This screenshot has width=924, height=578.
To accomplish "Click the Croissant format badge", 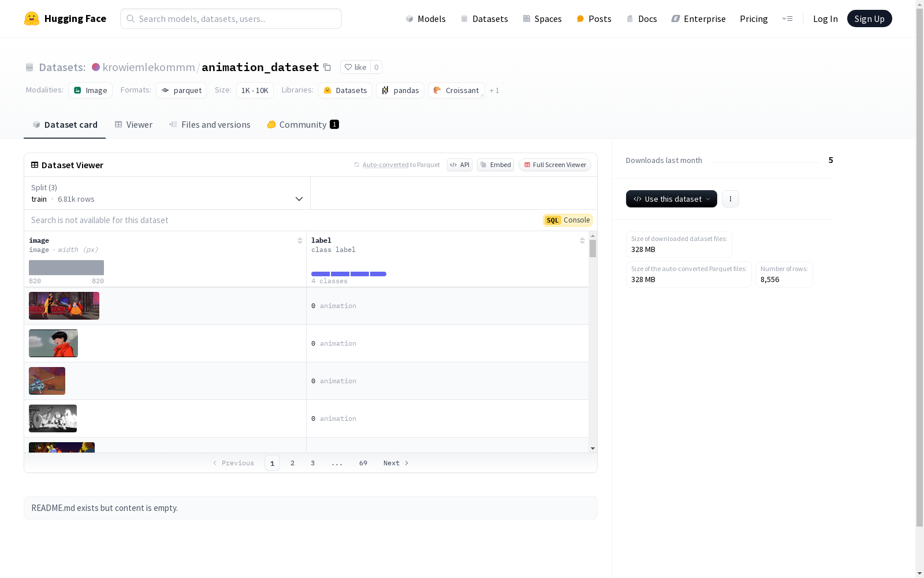I will coord(456,90).
